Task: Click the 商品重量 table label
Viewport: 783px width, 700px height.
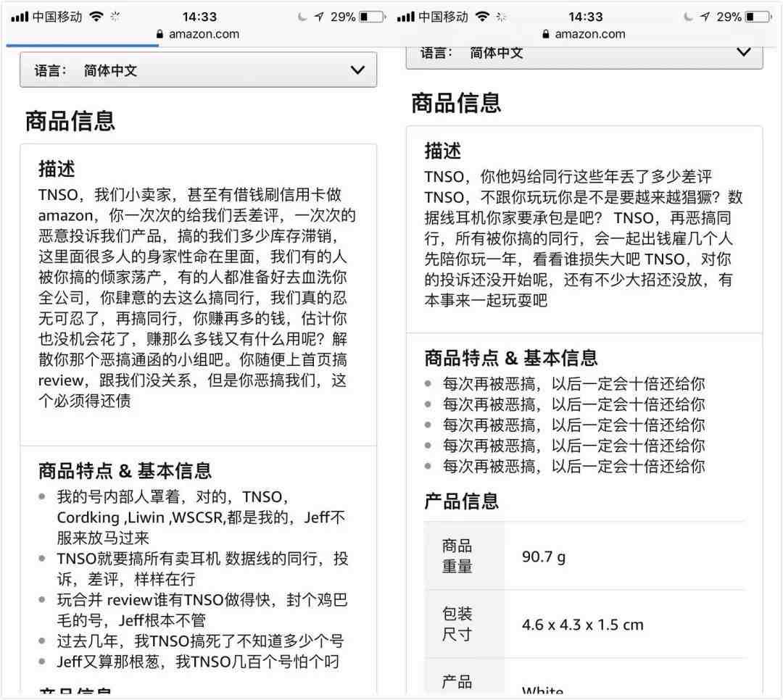Action: [457, 557]
